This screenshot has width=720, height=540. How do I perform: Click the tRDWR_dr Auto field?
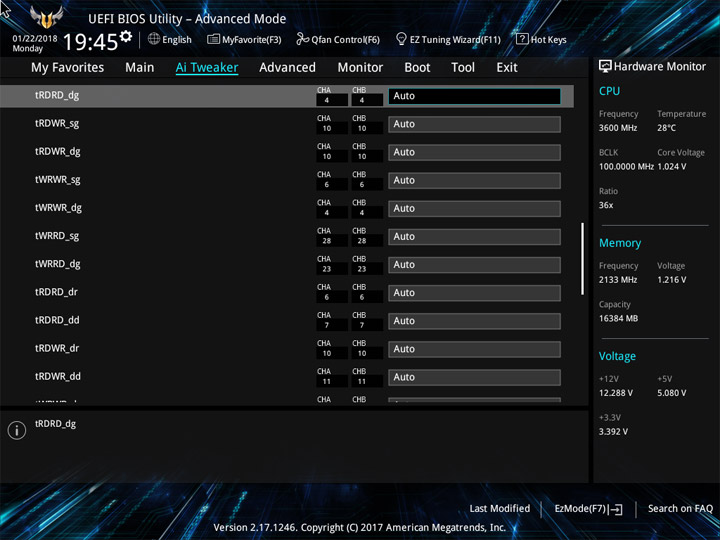474,349
